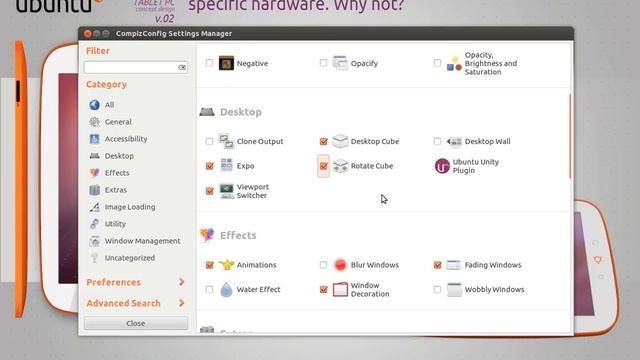Enable Opacity, Brightness and Saturation checkbox
This screenshot has width=640, height=360.
pyautogui.click(x=437, y=63)
